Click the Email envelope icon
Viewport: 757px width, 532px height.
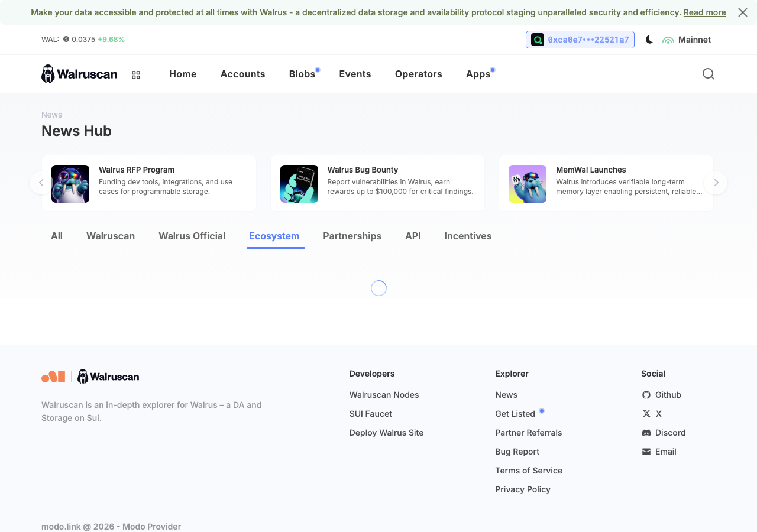pyautogui.click(x=646, y=452)
